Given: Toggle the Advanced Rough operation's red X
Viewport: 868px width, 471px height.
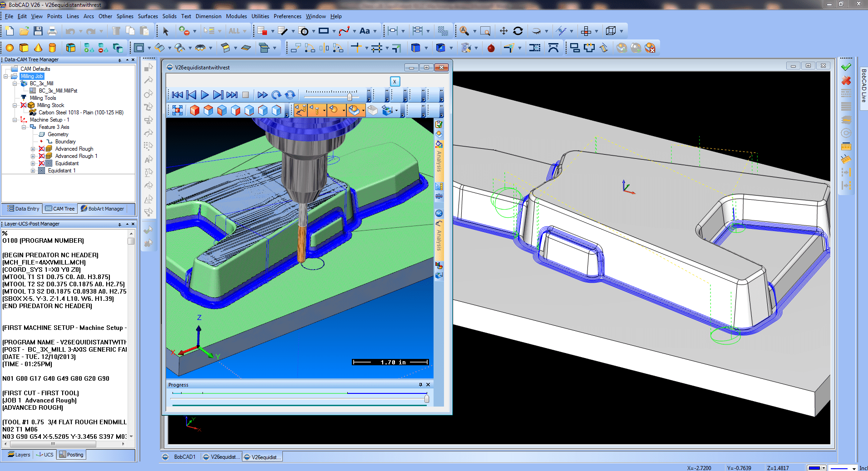Looking at the screenshot, I should pos(42,149).
